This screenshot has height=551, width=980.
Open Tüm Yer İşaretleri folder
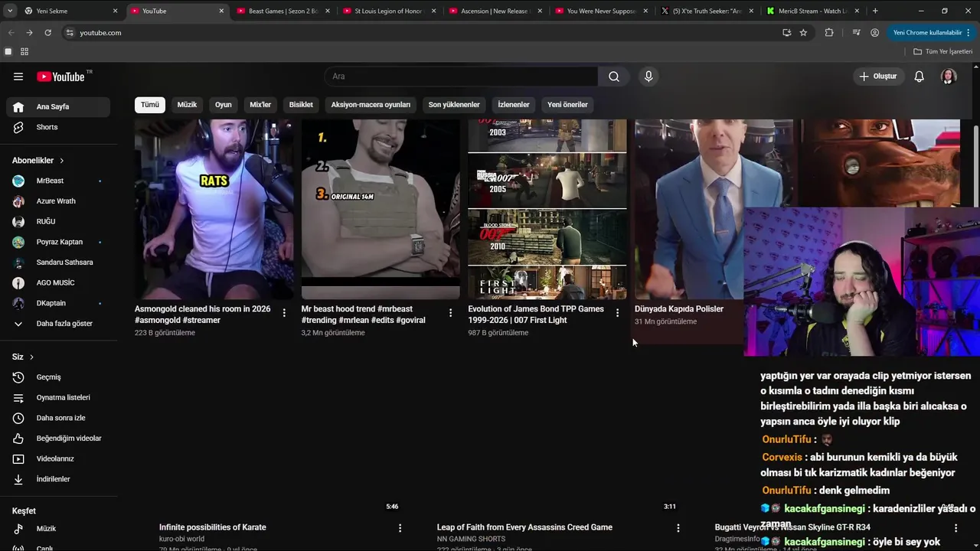[943, 51]
